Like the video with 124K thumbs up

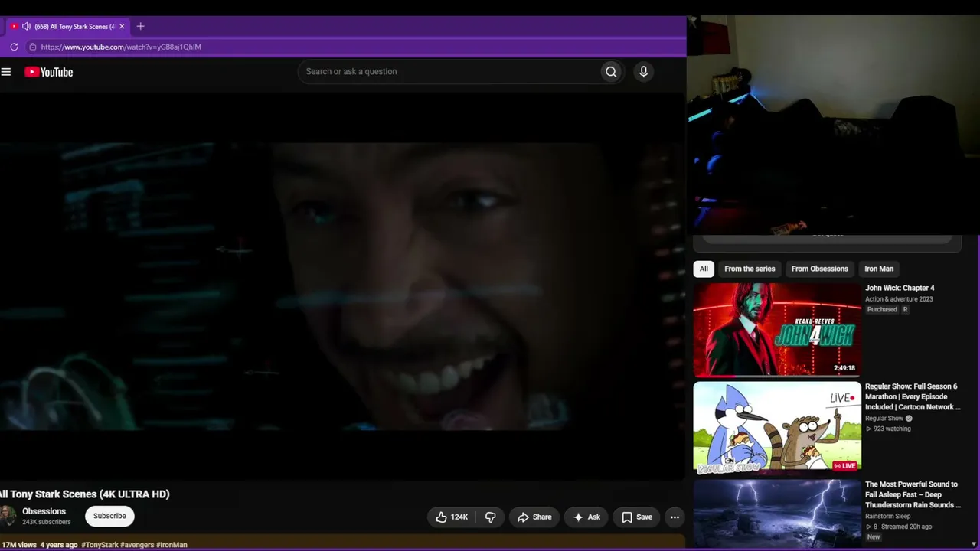pos(451,517)
